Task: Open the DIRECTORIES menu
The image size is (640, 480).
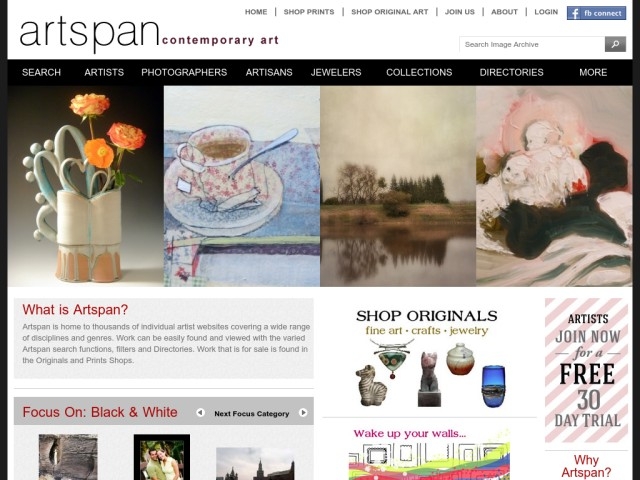Action: 511,72
